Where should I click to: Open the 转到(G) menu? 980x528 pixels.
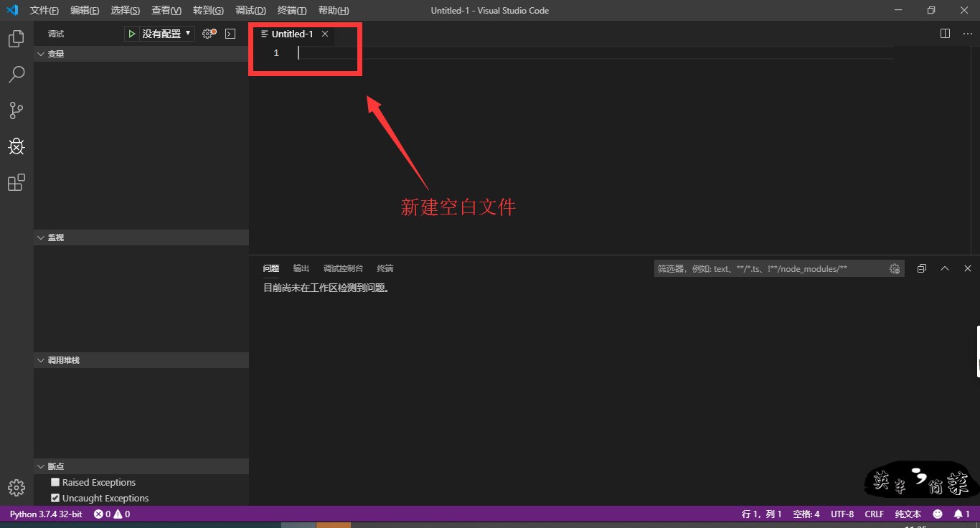(208, 10)
